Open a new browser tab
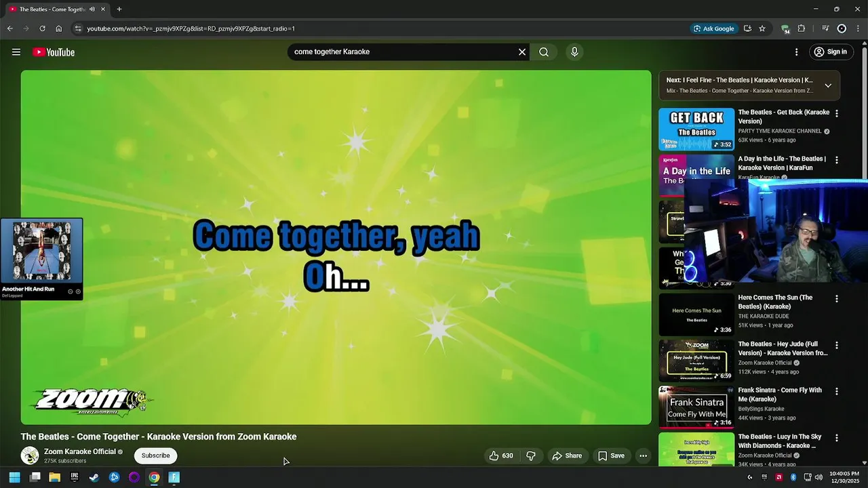Screen dimensions: 868x488 (119, 9)
